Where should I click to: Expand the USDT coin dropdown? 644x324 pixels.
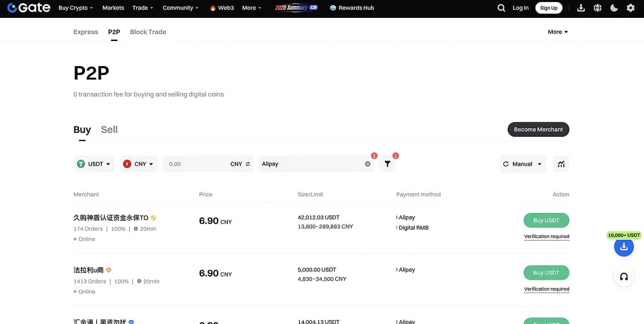pos(94,164)
